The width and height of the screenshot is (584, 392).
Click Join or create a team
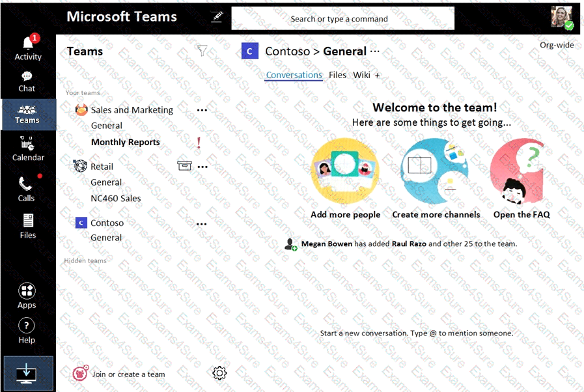point(128,374)
